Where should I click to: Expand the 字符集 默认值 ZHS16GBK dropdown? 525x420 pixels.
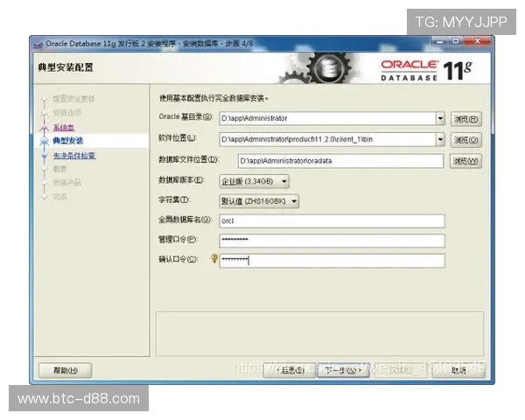pyautogui.click(x=259, y=201)
